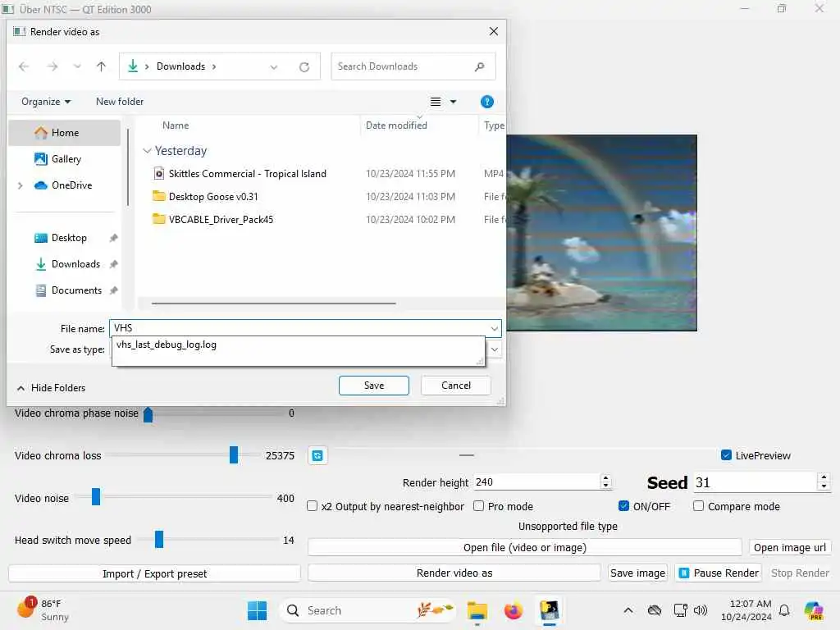Enable Compare mode checkbox

(698, 506)
